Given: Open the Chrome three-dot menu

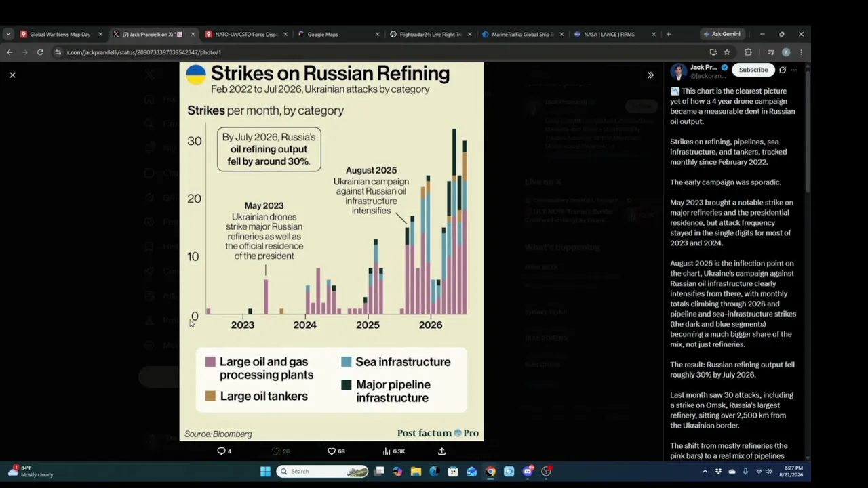Looking at the screenshot, I should tap(801, 52).
